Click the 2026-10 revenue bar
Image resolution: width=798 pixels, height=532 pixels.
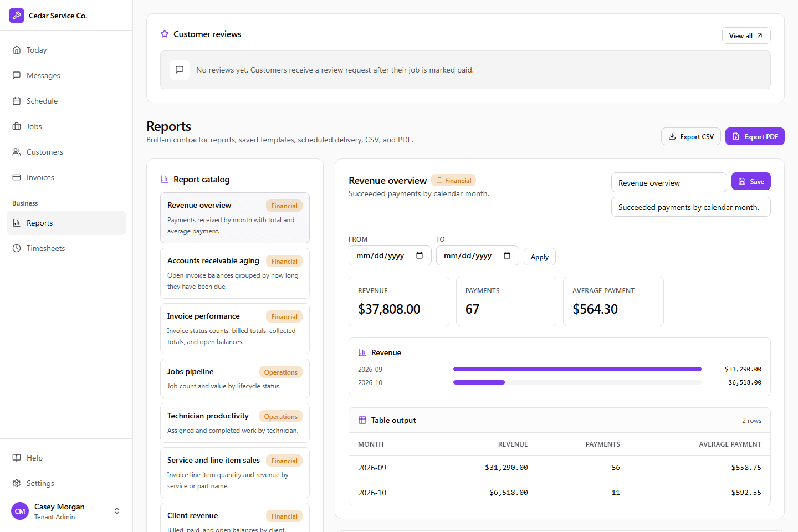pyautogui.click(x=479, y=382)
